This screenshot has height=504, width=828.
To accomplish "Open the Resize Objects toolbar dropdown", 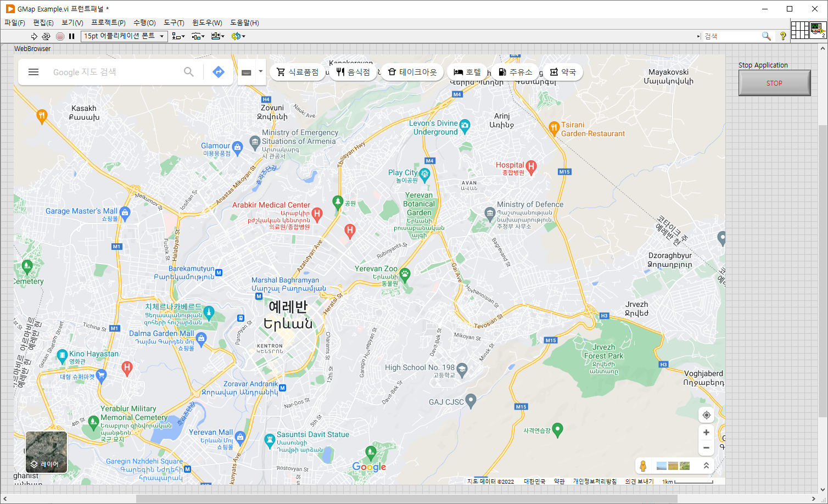I will tap(218, 36).
